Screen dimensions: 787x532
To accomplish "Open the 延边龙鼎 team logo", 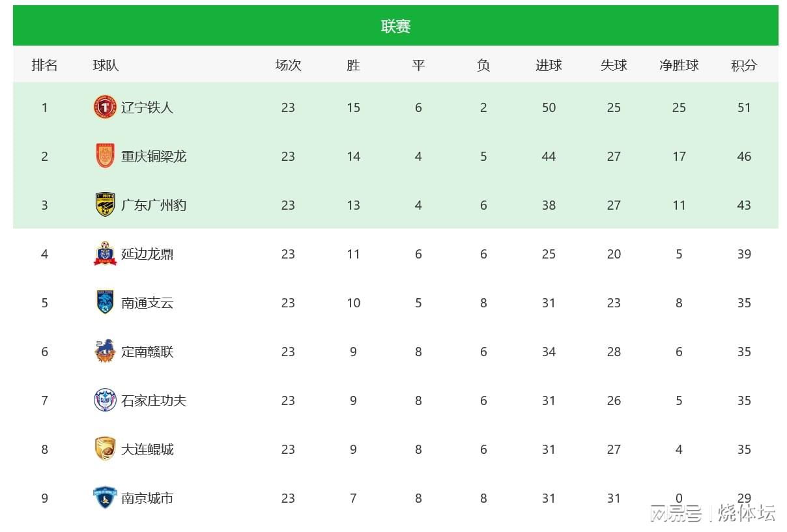I will (105, 253).
